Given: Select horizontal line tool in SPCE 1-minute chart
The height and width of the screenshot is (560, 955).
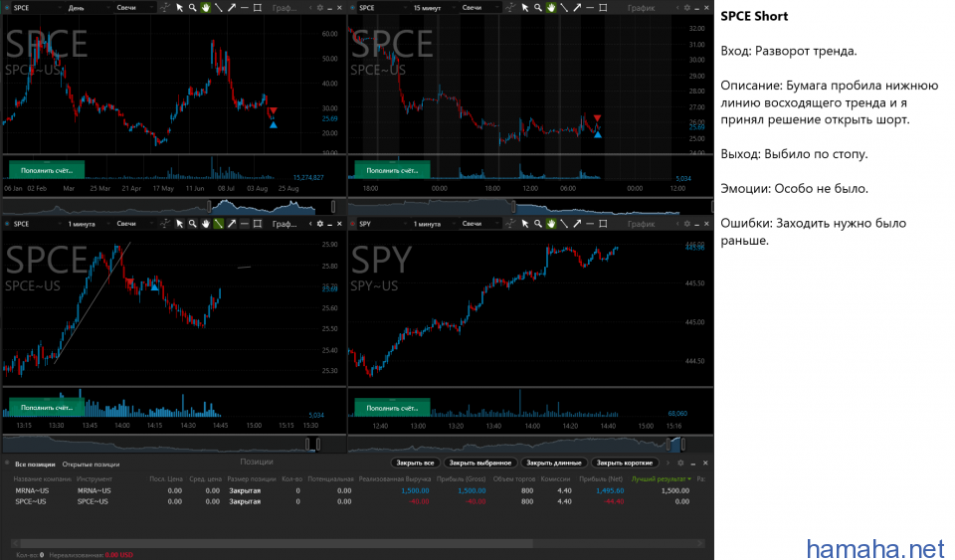Looking at the screenshot, I should coord(245,224).
